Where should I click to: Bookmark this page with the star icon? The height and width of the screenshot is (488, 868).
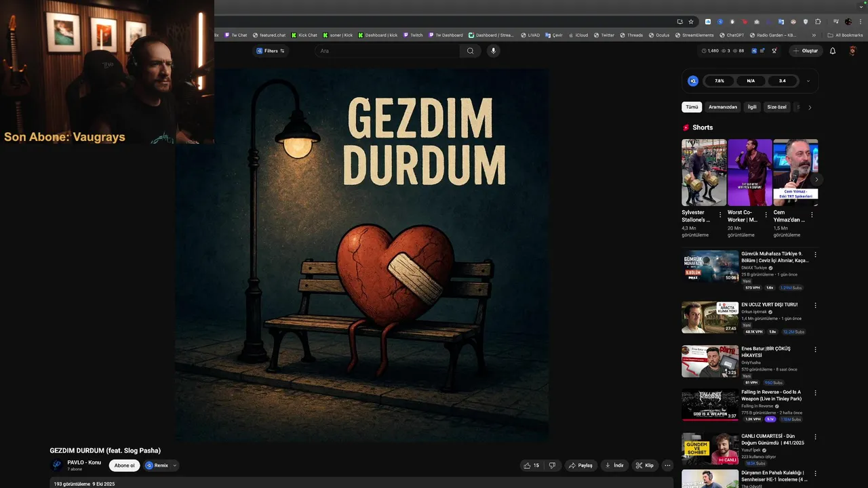click(691, 22)
